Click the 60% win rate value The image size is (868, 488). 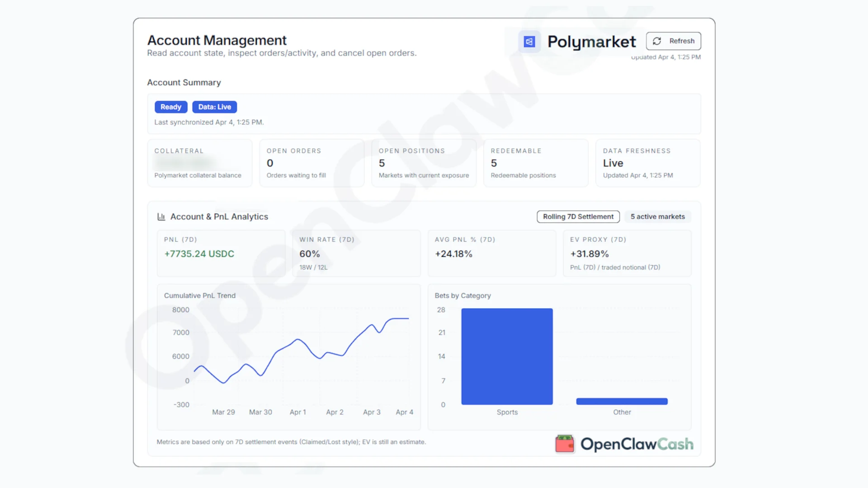[310, 254]
